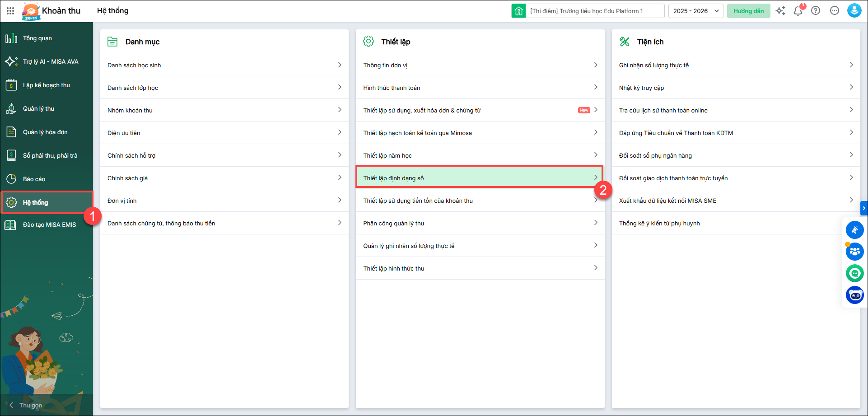Click the AI sparkle icon in header
868x416 pixels.
pyautogui.click(x=780, y=11)
